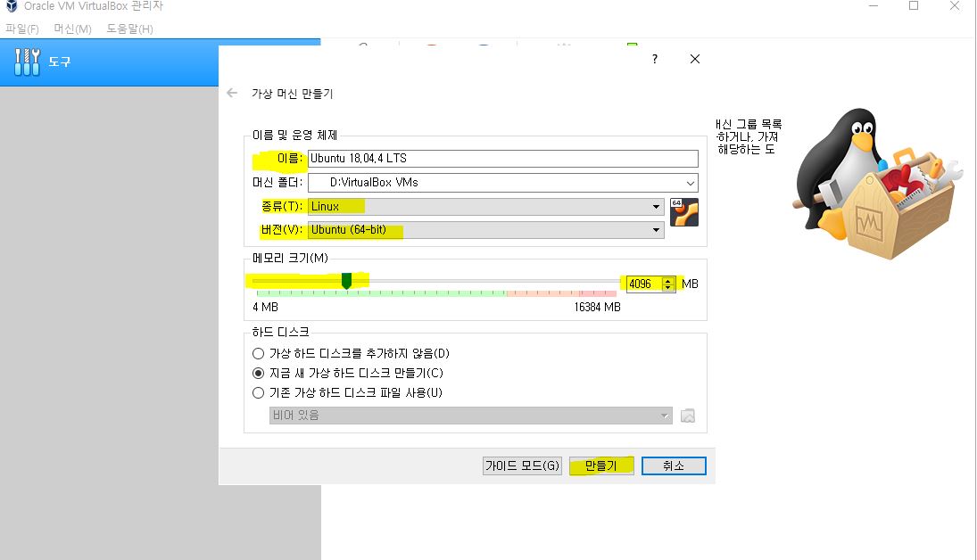Open the 파일(F) menu
The image size is (977, 560).
pos(21,29)
